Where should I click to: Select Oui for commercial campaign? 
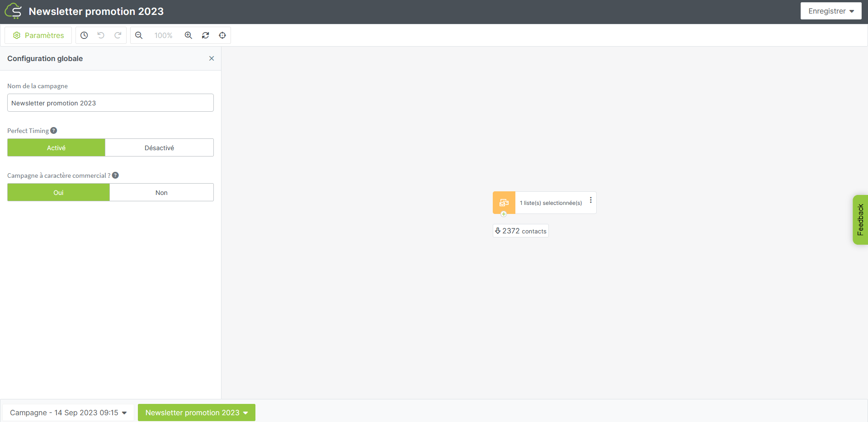58,192
